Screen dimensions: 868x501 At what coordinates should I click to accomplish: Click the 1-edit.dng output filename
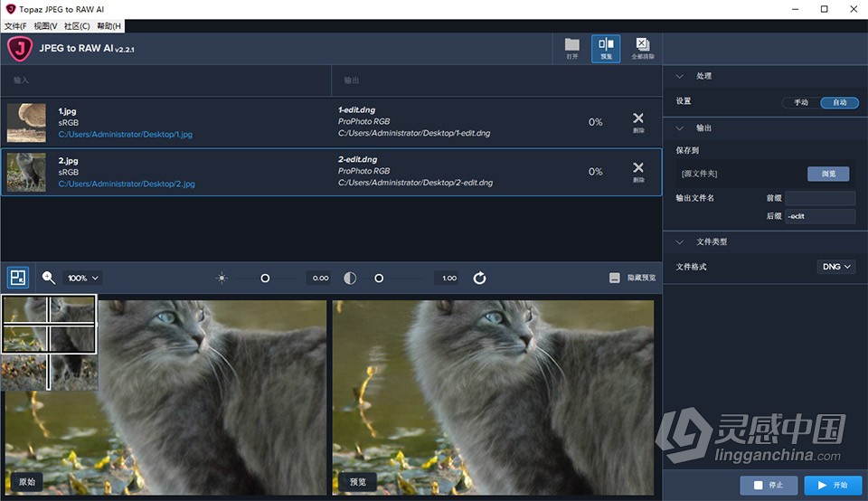357,109
